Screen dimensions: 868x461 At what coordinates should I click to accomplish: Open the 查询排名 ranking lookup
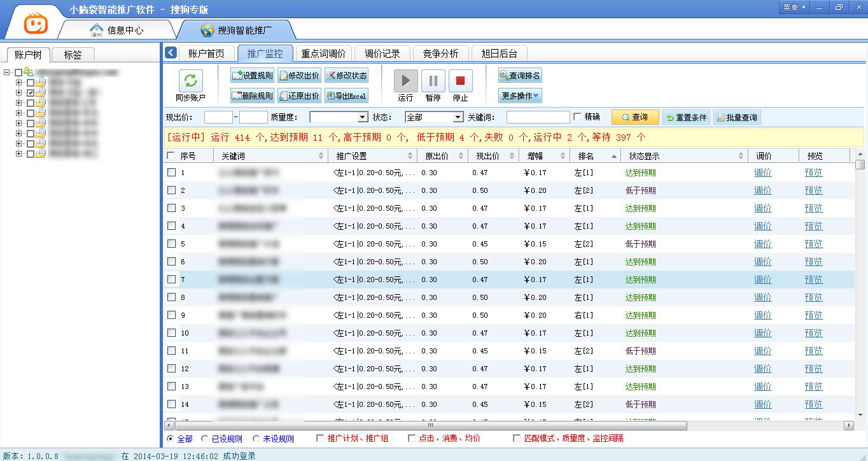[520, 76]
